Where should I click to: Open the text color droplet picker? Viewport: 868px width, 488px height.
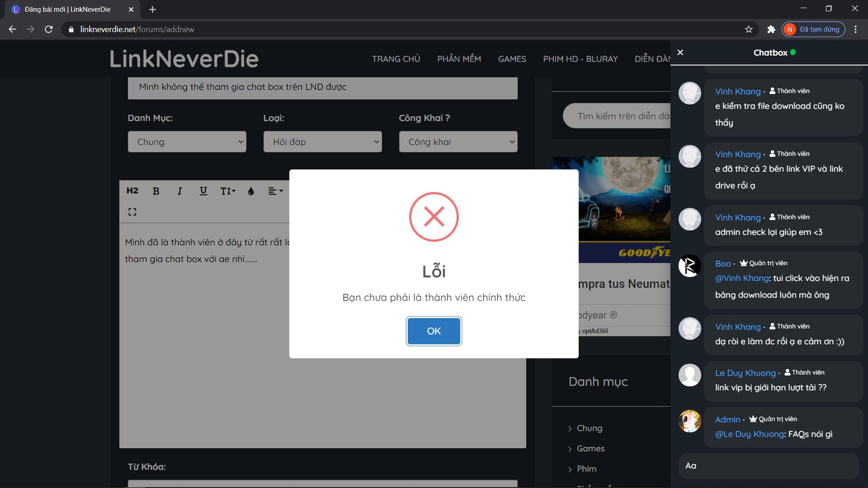coord(251,191)
